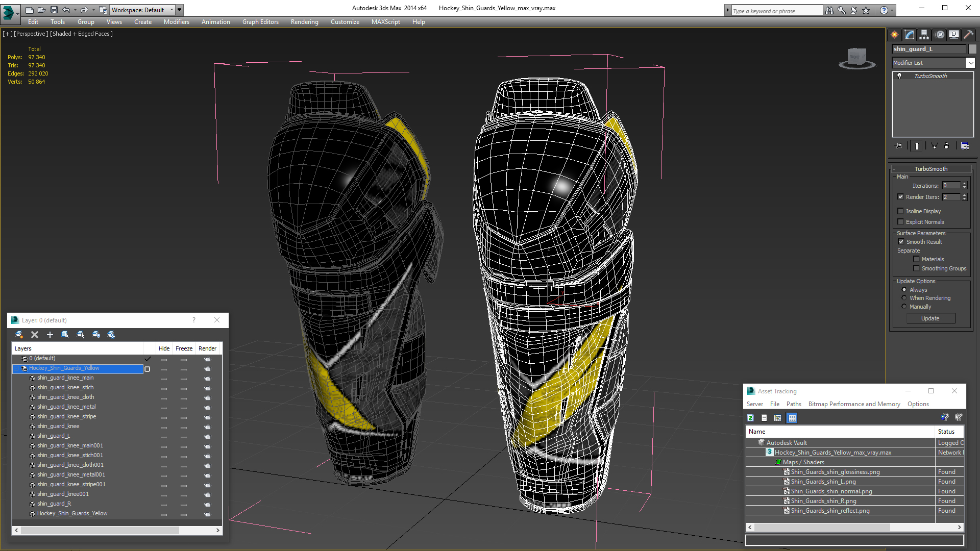Viewport: 980px width, 551px height.
Task: Toggle the TurboSmooth modifier lightbulb
Action: point(899,76)
